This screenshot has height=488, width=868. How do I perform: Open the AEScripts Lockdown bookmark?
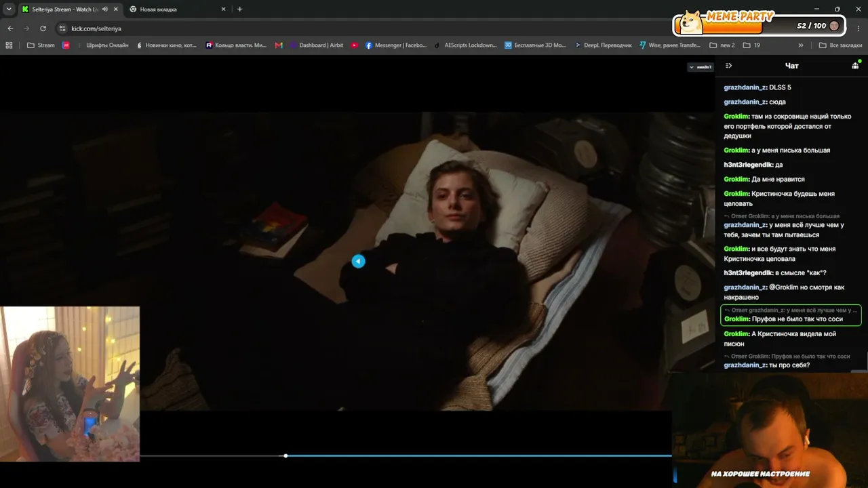pos(466,45)
